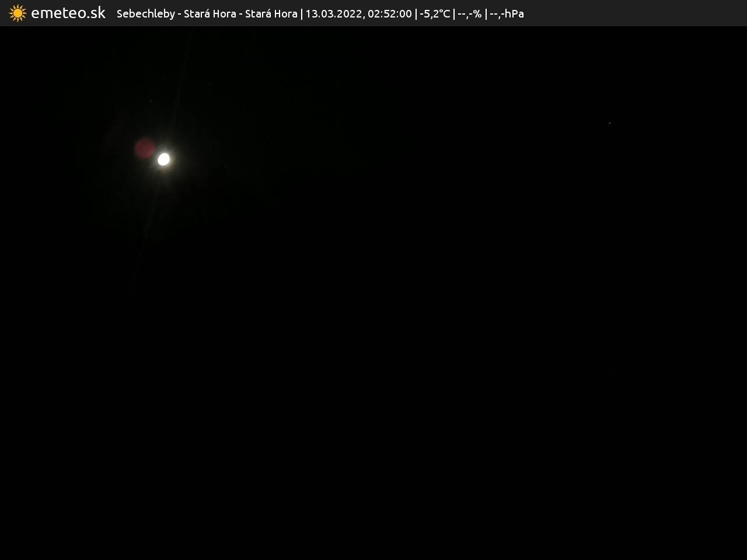This screenshot has height=560, width=747.
Task: Click the date 13.03.2022
Action: [x=333, y=13]
